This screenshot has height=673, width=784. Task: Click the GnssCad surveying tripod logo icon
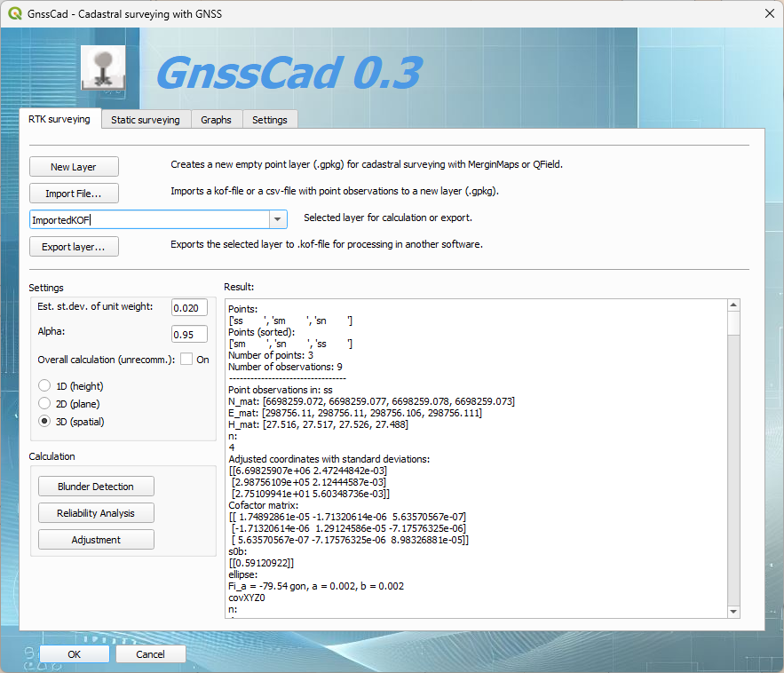pyautogui.click(x=104, y=68)
